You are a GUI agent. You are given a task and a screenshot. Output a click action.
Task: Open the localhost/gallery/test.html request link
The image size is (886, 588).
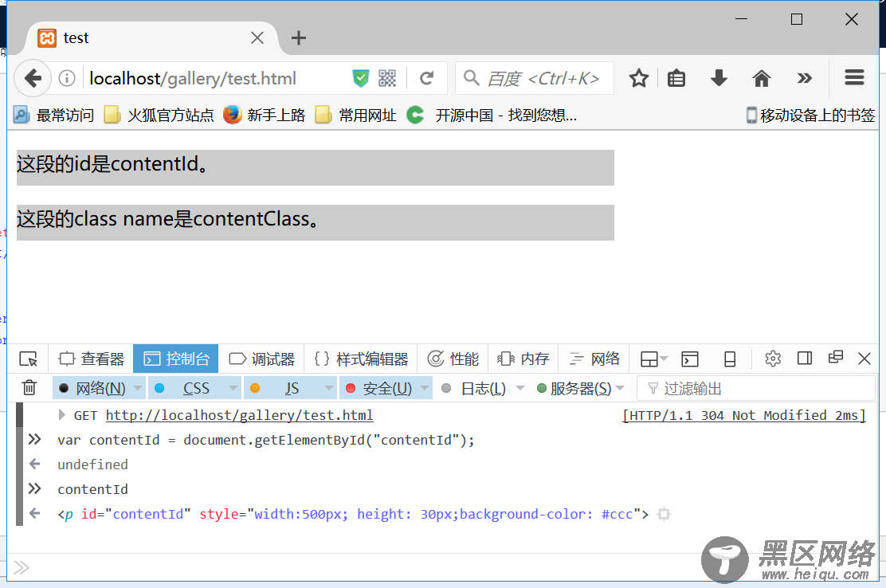(239, 416)
